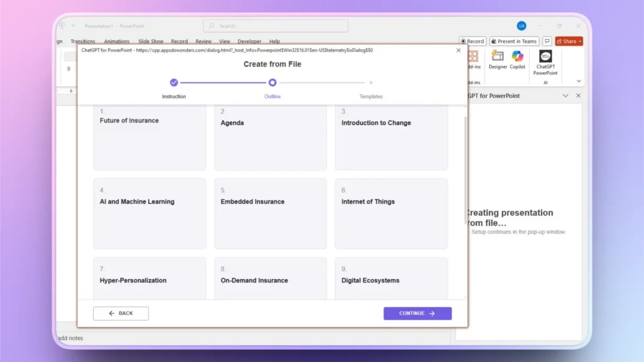Click the comments bubble icon beside Share
The height and width of the screenshot is (362, 644).
547,41
